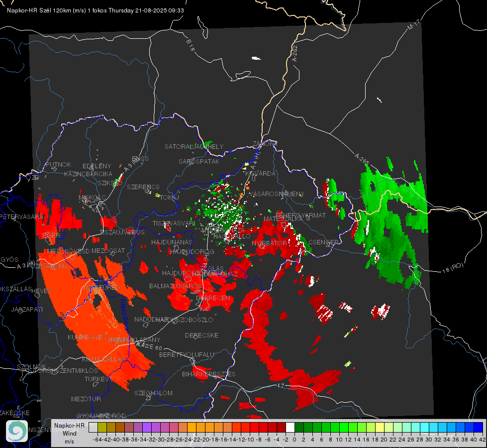Select the timestamp 'Thursday 21-08-2025 09:33'
Image resolution: width=487 pixels, height=448 pixels.
146,10
